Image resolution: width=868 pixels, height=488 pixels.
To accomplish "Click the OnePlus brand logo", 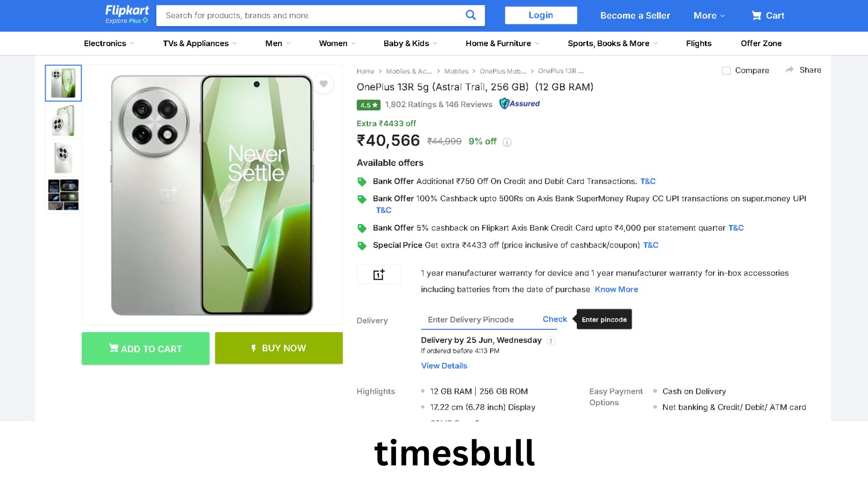I will click(x=379, y=274).
